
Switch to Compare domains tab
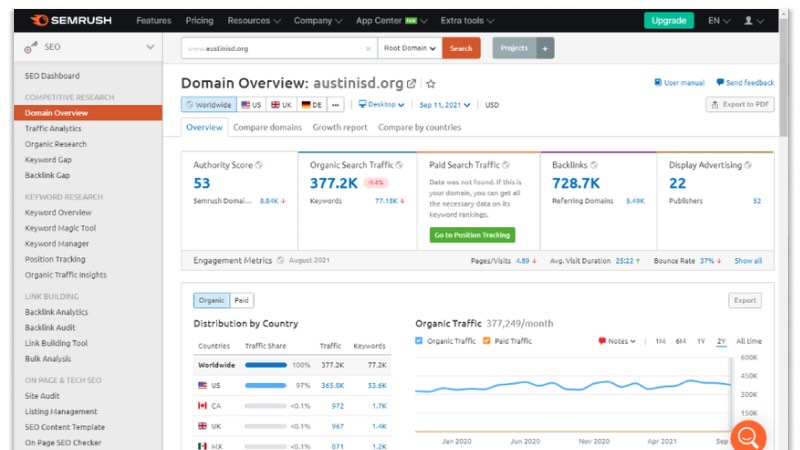267,127
